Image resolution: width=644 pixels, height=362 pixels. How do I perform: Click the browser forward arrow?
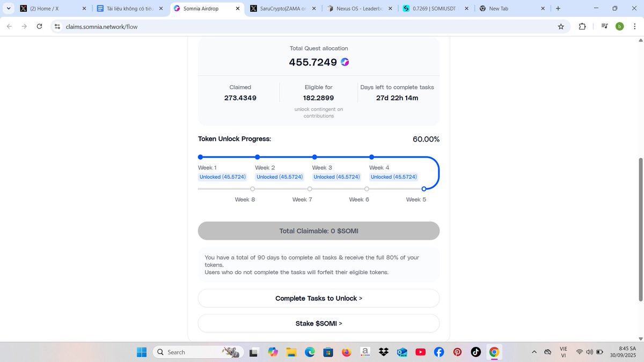point(24,26)
